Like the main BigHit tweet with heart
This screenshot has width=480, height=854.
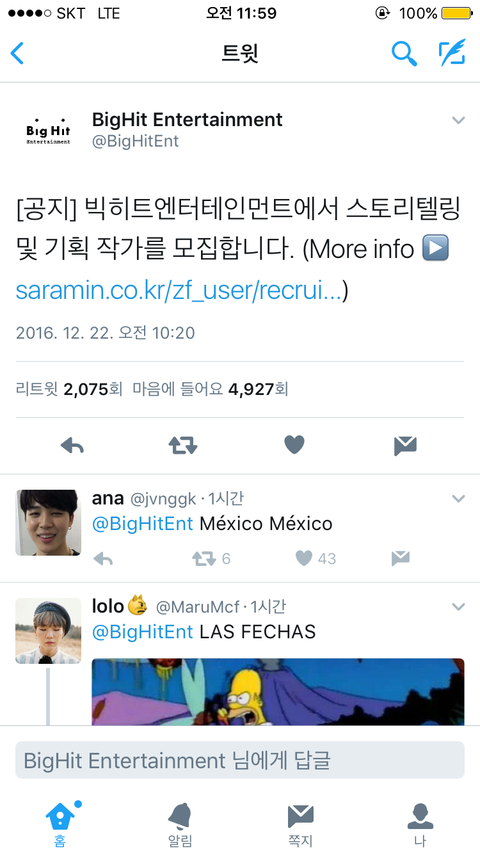tap(294, 445)
